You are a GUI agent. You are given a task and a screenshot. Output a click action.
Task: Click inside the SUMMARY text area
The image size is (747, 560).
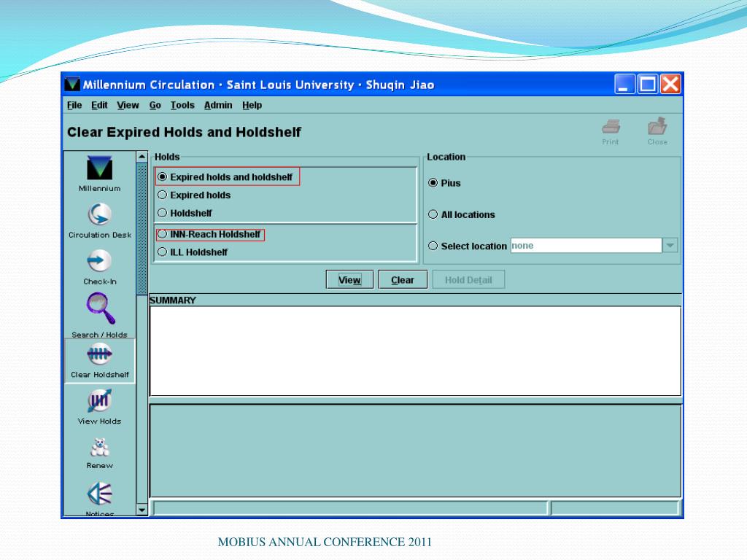[x=415, y=351]
